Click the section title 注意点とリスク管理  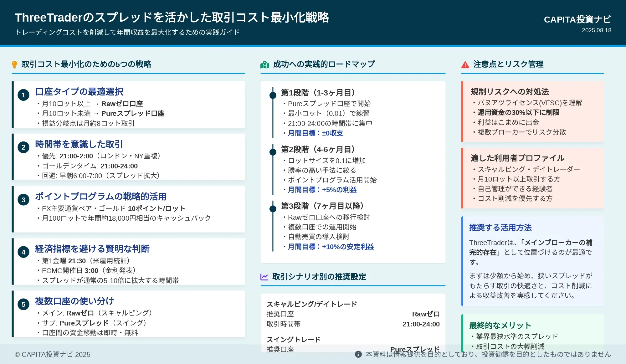tap(508, 64)
